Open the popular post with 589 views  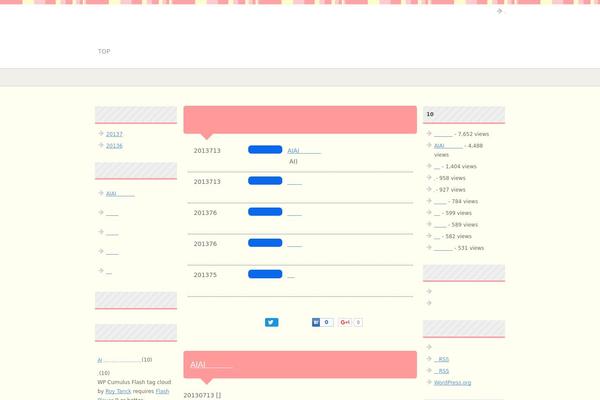click(440, 225)
